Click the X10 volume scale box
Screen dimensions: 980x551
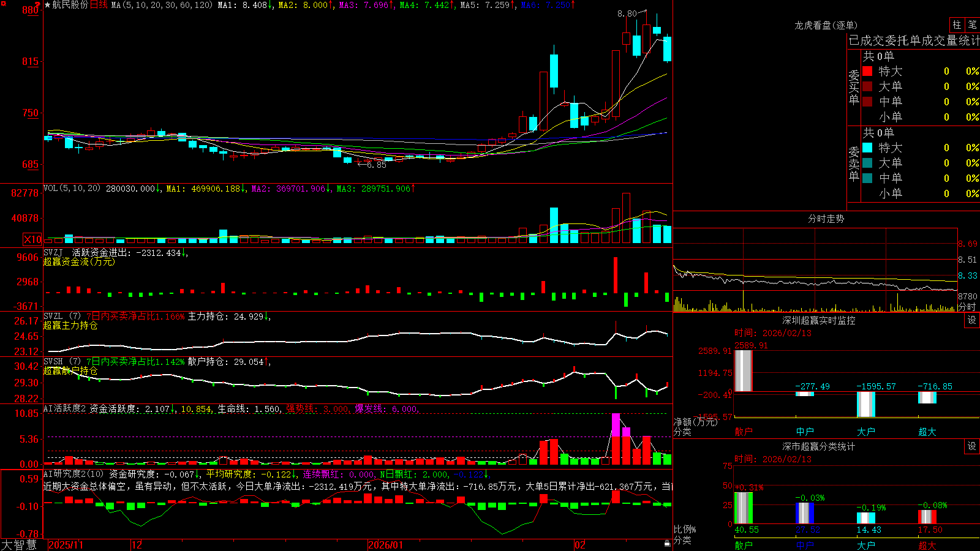click(x=32, y=239)
